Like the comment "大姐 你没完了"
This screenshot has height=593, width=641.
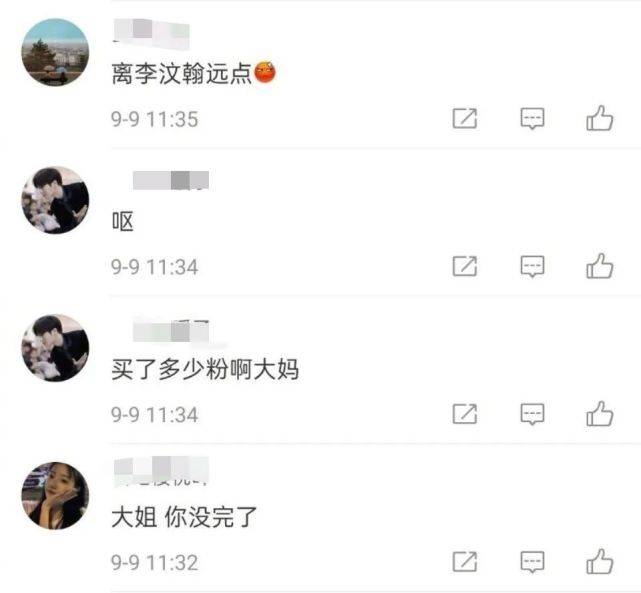pos(600,562)
